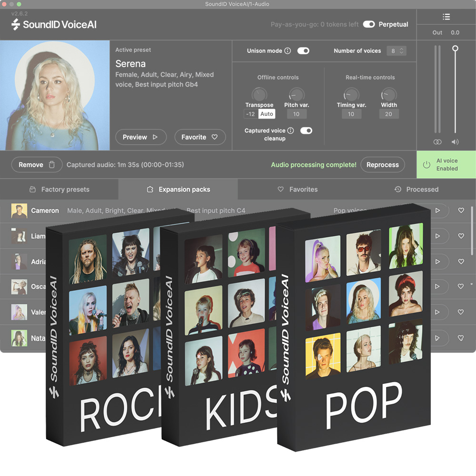Play preview for the Cameron preset

click(x=438, y=210)
